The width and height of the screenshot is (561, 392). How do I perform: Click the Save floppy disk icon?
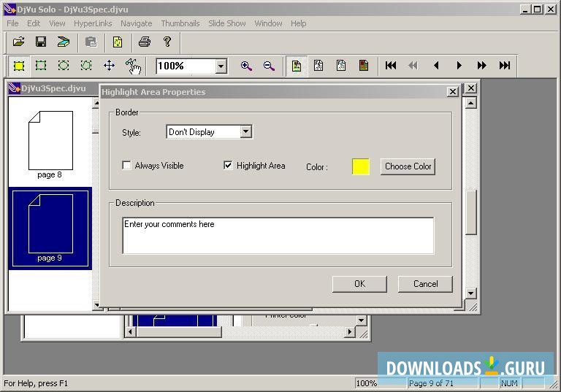[41, 42]
